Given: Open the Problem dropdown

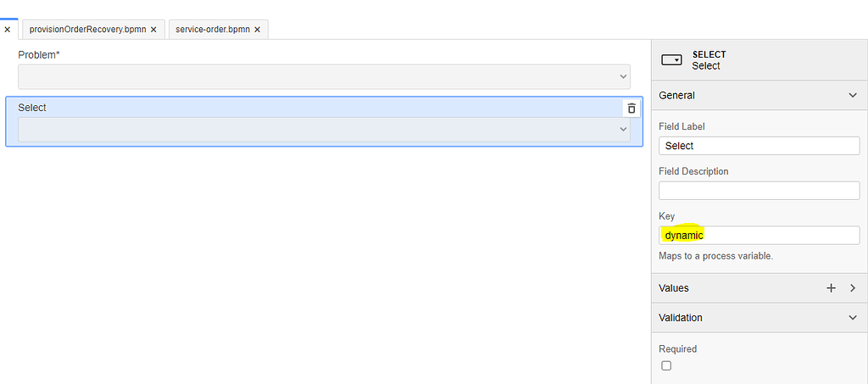Looking at the screenshot, I should [324, 77].
